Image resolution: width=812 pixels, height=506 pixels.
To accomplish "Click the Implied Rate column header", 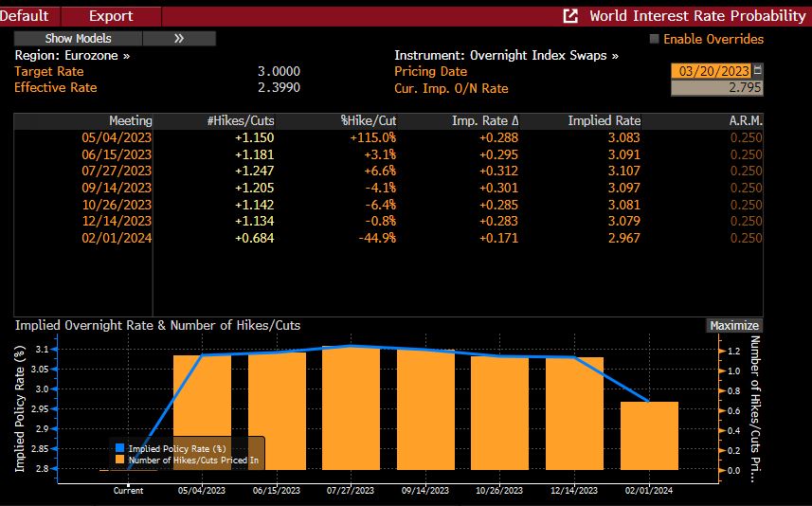I will click(x=604, y=120).
